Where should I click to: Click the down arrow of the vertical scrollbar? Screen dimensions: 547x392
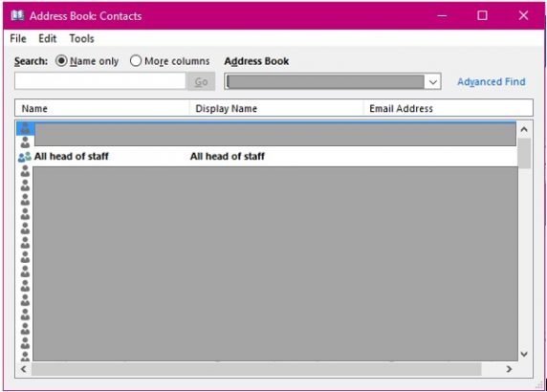524,354
